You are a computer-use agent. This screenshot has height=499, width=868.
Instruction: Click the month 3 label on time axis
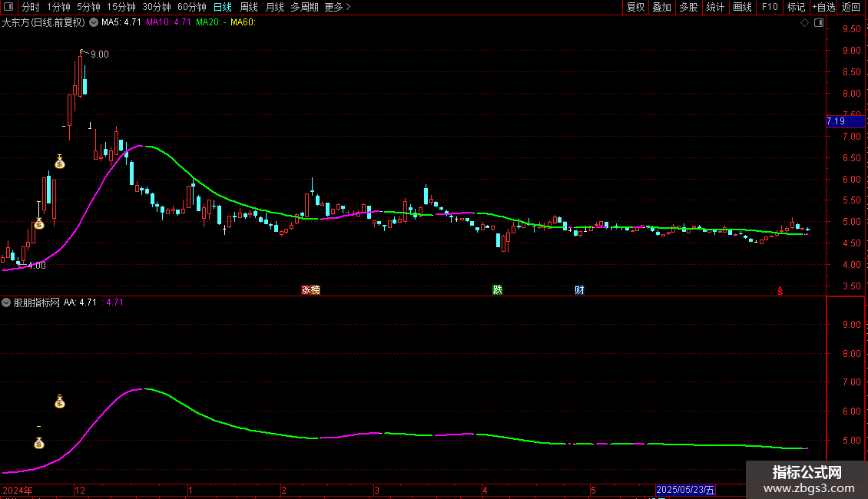[x=376, y=490]
